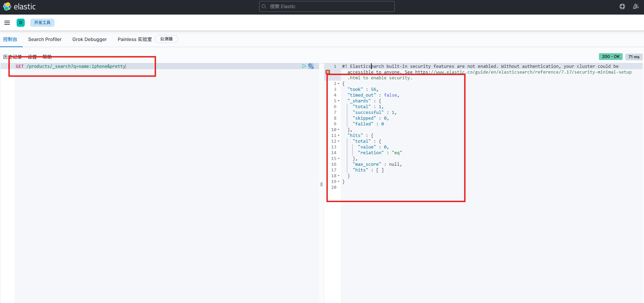This screenshot has height=303, width=644.
Task: Click the elastic logo
Action: point(19,7)
